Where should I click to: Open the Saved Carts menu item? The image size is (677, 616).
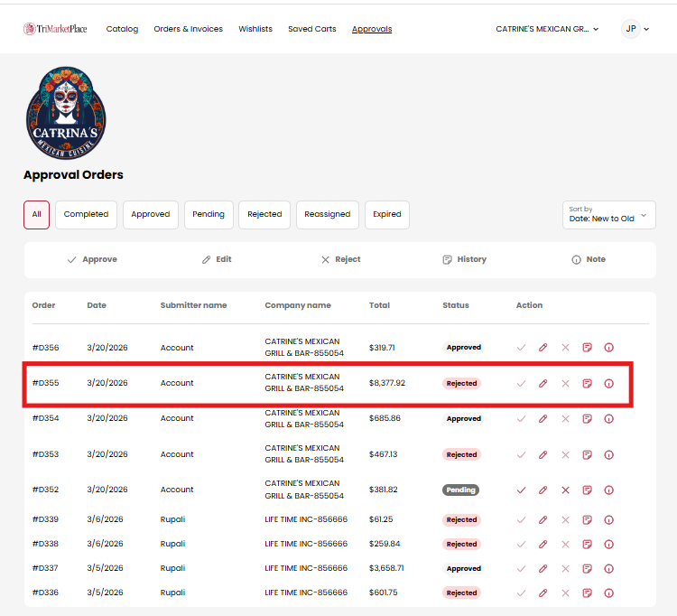click(312, 29)
